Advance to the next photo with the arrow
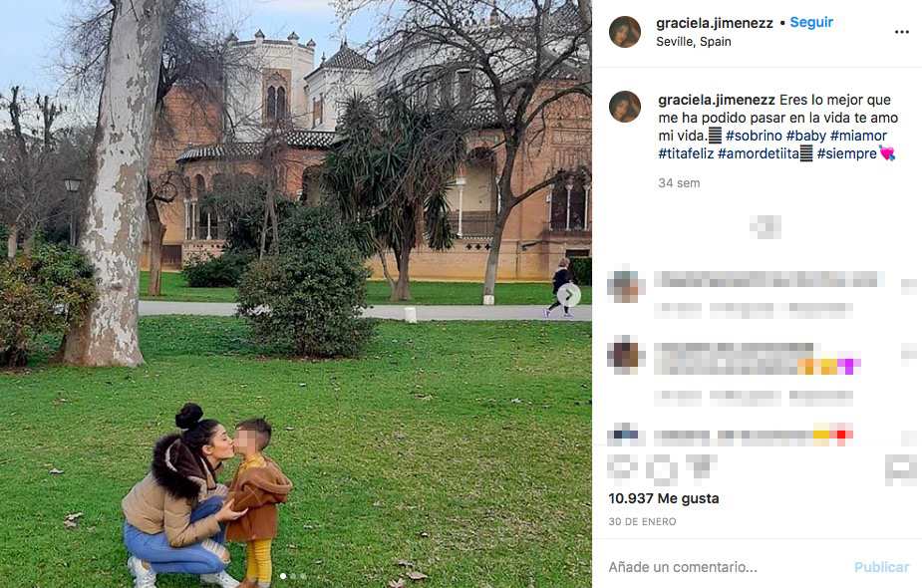Screen dimensions: 922x588 [x=568, y=295]
